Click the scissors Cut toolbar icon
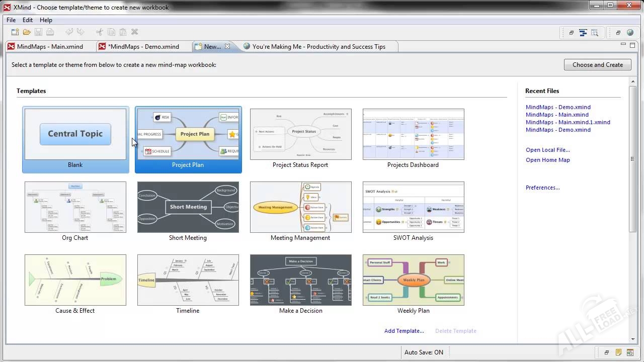 pos(99,32)
